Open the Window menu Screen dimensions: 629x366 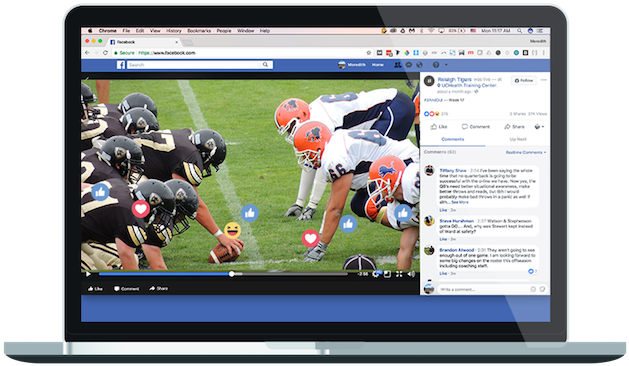click(246, 30)
